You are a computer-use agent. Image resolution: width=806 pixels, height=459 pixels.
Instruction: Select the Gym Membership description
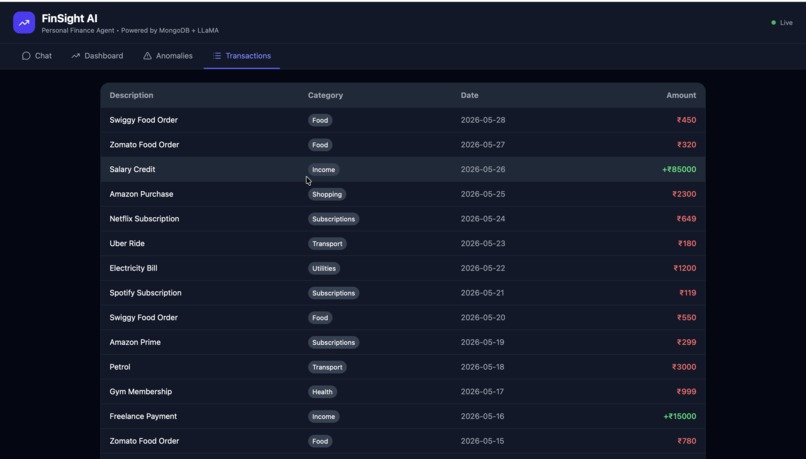pyautogui.click(x=140, y=391)
